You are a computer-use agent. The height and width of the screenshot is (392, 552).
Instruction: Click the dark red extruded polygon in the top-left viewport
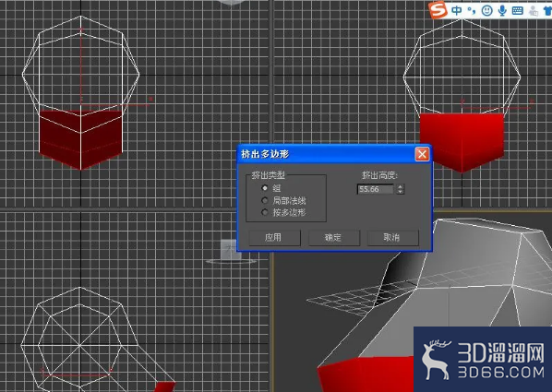click(81, 141)
